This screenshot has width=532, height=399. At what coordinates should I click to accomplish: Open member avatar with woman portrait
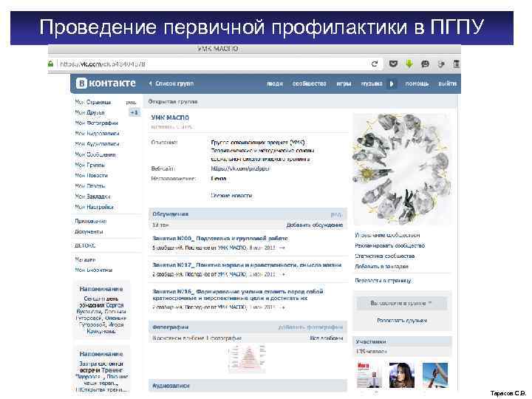coord(402,375)
